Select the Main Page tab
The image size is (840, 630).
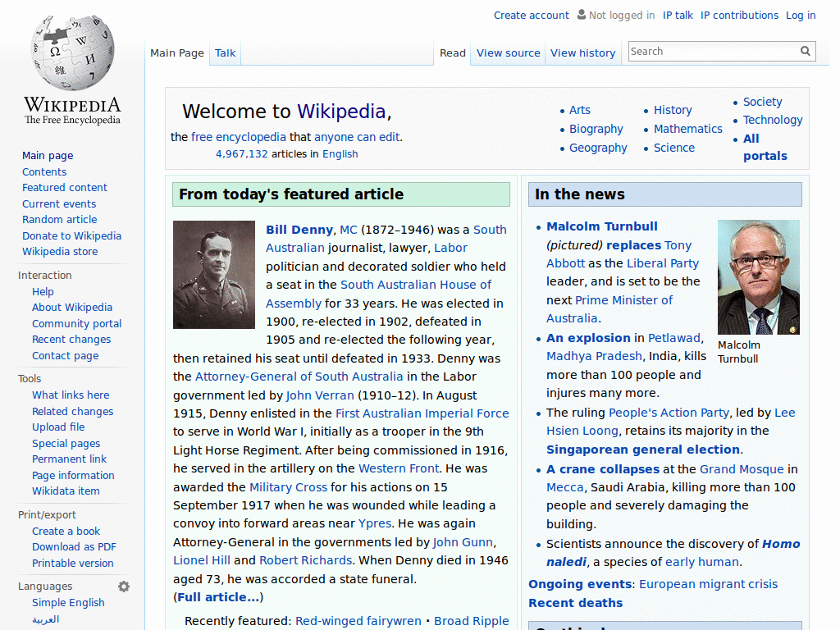(x=177, y=53)
